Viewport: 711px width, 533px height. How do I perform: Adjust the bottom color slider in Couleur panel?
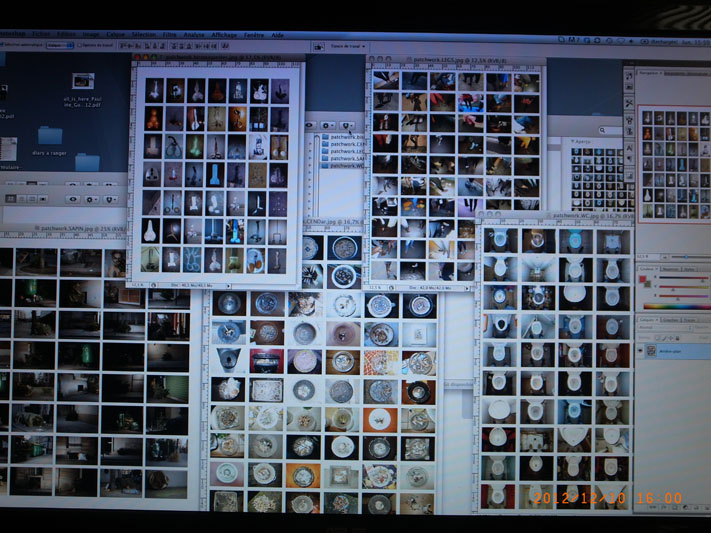[x=684, y=296]
